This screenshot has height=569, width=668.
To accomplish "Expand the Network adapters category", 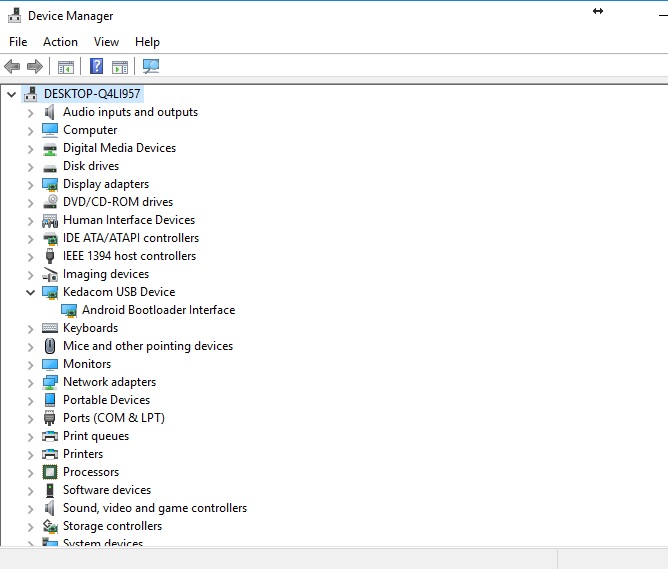I will pos(30,382).
